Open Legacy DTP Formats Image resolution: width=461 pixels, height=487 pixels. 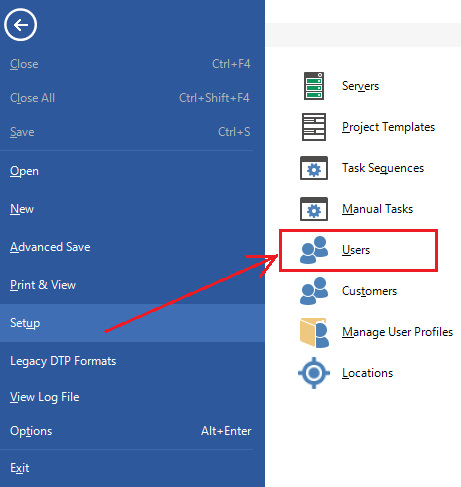click(132, 361)
